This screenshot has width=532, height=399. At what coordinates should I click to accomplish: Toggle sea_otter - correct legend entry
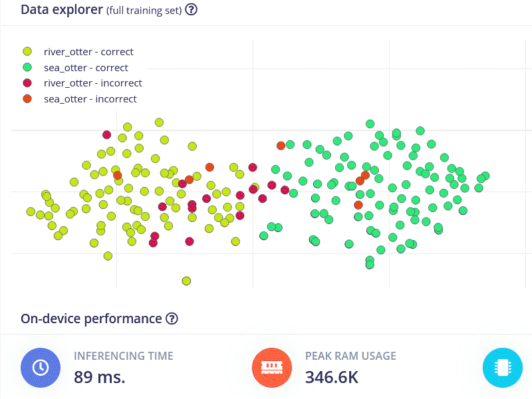tap(86, 68)
